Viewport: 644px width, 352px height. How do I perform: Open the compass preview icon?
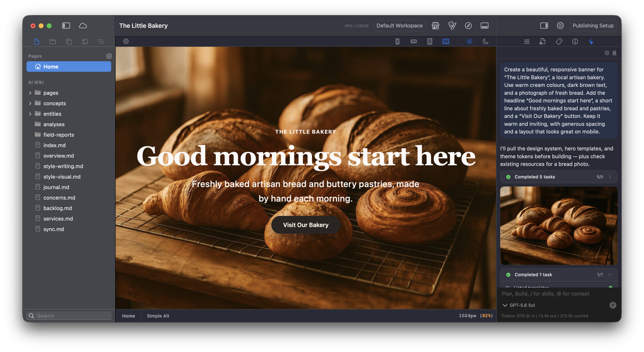click(468, 26)
